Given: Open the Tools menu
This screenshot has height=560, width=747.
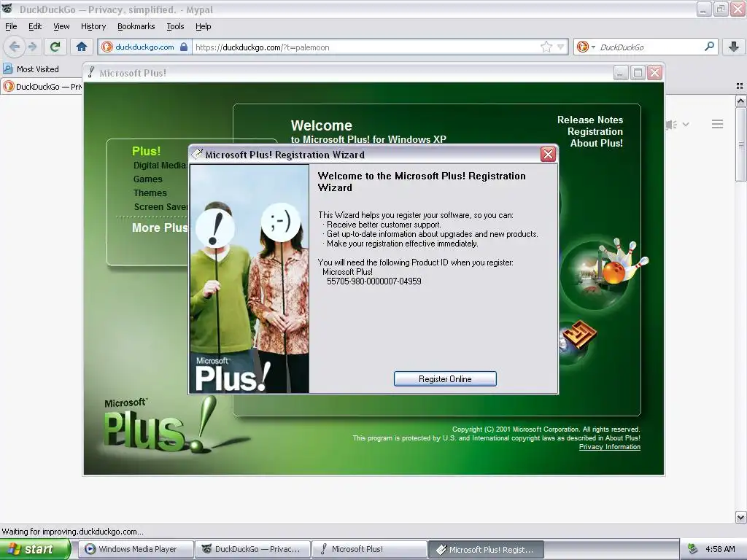Looking at the screenshot, I should pos(175,26).
